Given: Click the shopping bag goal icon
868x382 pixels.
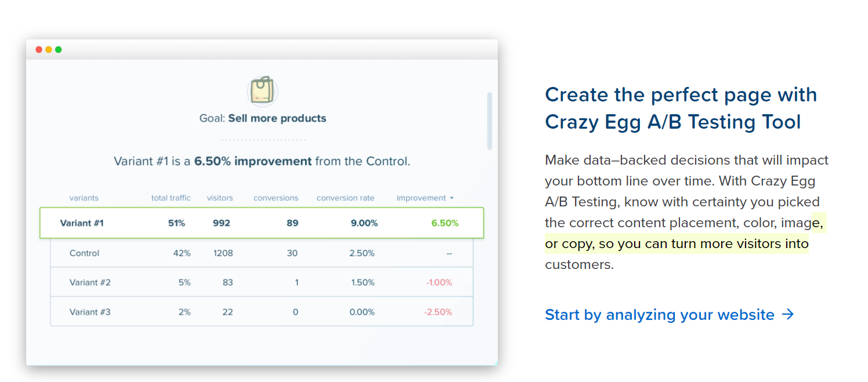Looking at the screenshot, I should coord(262,91).
